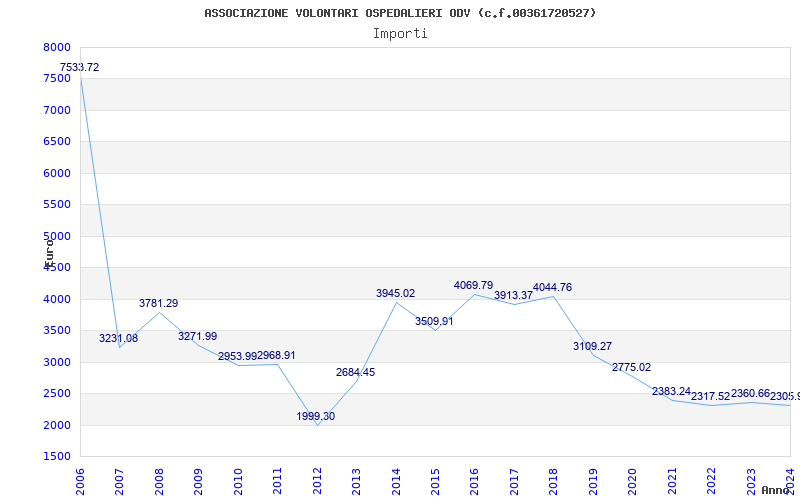Image resolution: width=800 pixels, height=500 pixels.
Task: Click the 3000 value on the y-axis
Action: [x=56, y=362]
